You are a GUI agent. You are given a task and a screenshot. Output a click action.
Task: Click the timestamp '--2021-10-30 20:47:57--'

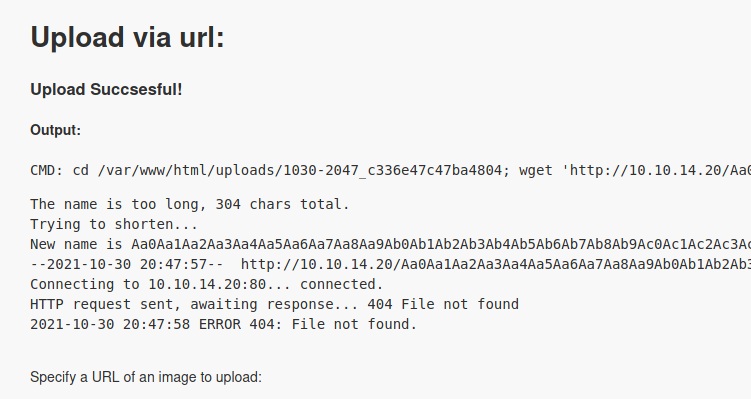click(x=127, y=264)
